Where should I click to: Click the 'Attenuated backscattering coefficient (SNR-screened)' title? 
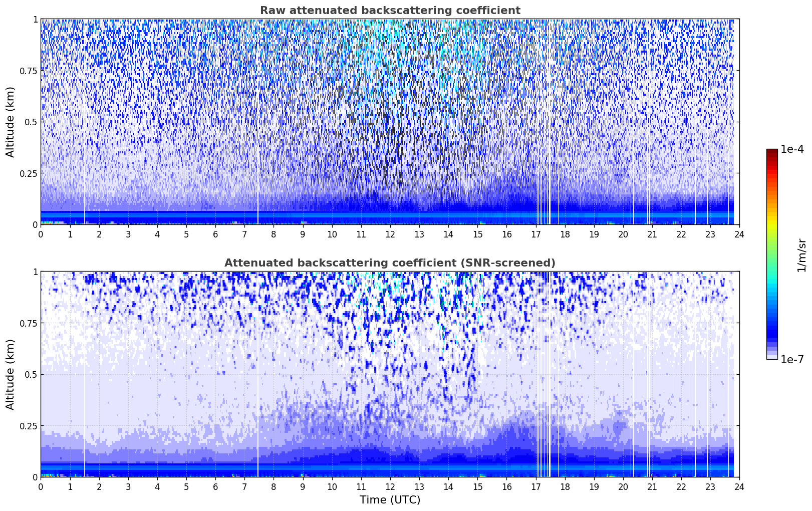click(390, 263)
